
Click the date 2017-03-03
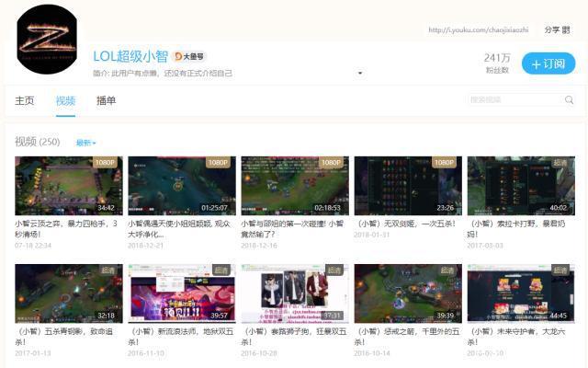(485, 246)
